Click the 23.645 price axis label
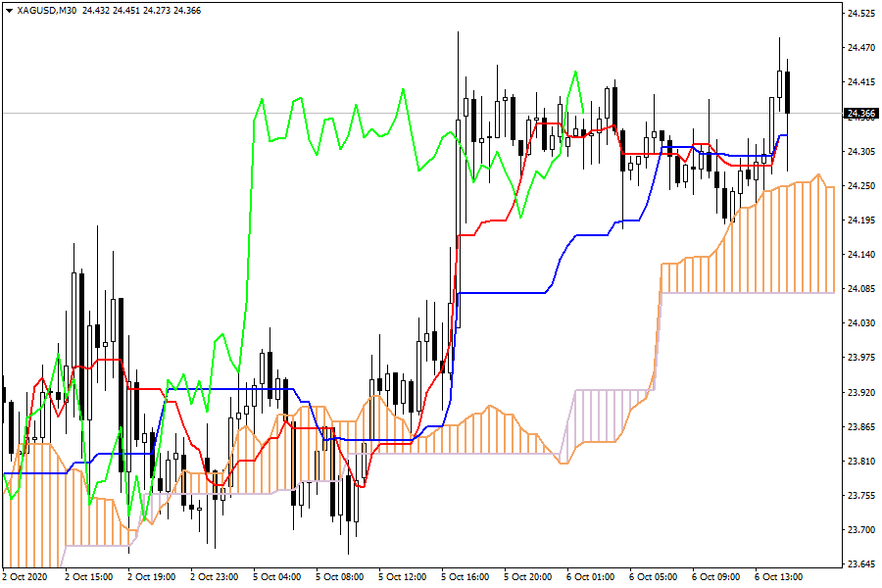Image resolution: width=882 pixels, height=588 pixels. (859, 563)
